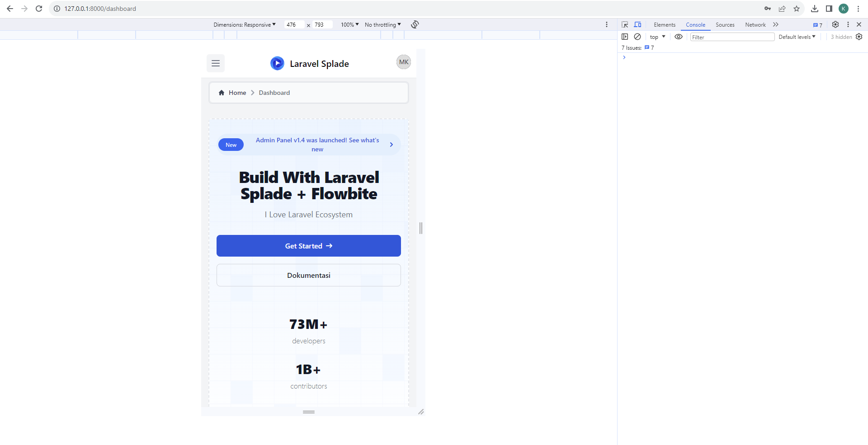This screenshot has height=445, width=868.
Task: Switch to the Console tab
Action: click(695, 25)
